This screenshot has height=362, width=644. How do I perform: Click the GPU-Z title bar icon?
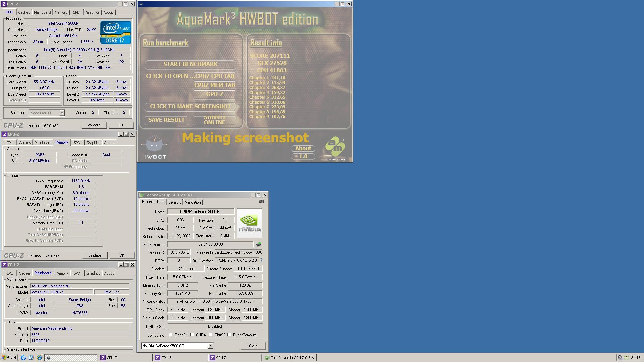142,195
